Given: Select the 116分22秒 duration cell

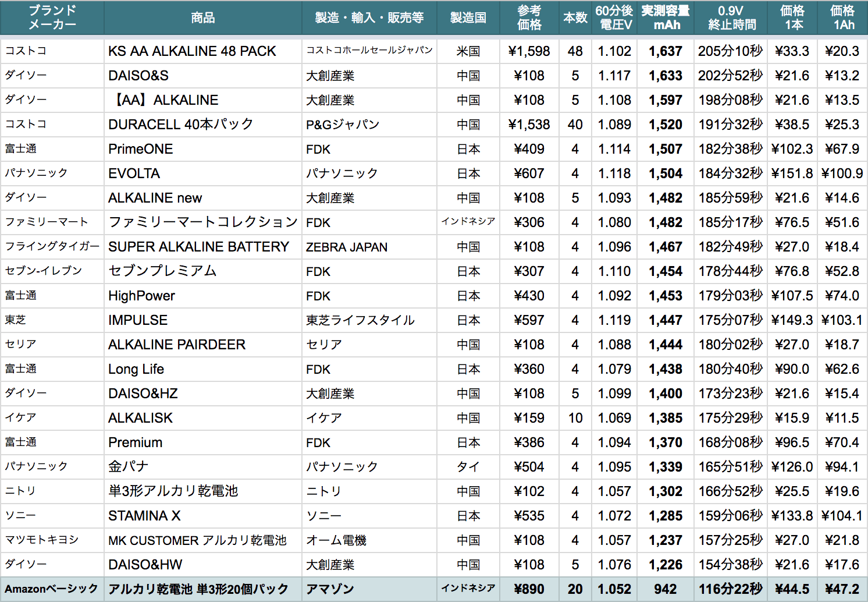Looking at the screenshot, I should (731, 589).
